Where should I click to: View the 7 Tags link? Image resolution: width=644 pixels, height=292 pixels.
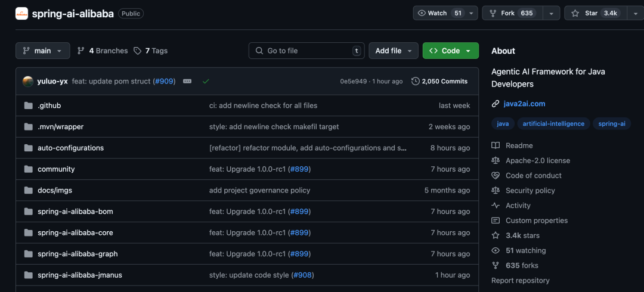point(151,51)
